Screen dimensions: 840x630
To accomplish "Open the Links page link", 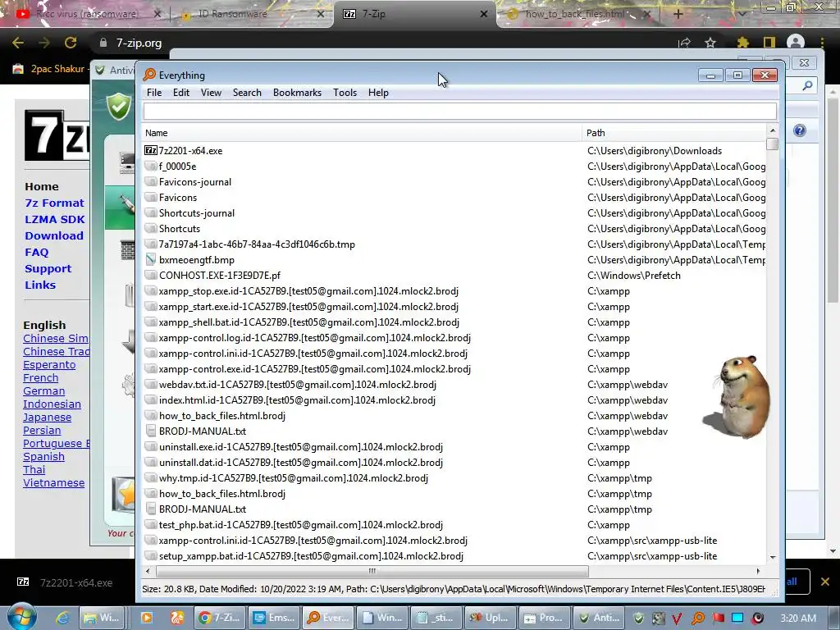I will pyautogui.click(x=40, y=285).
